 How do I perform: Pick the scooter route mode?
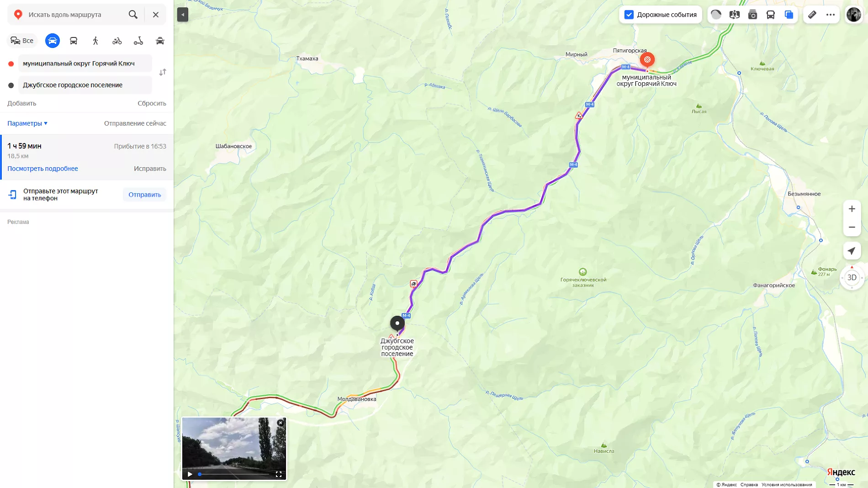click(x=138, y=41)
